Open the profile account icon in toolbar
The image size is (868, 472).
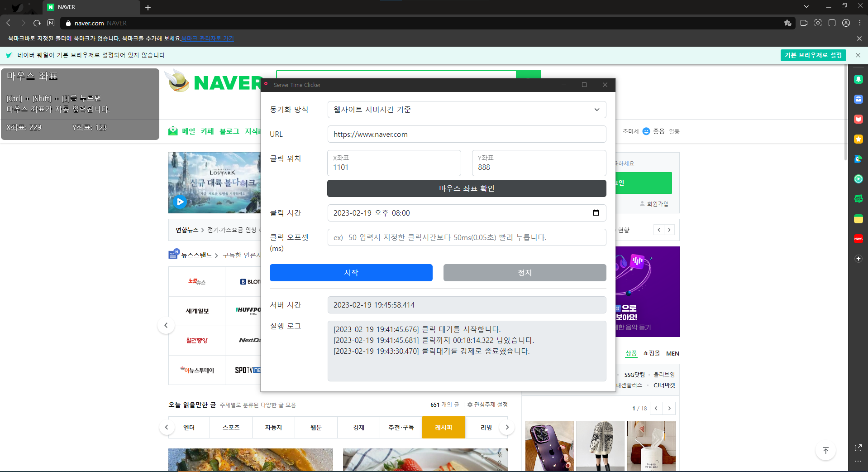[x=846, y=23]
